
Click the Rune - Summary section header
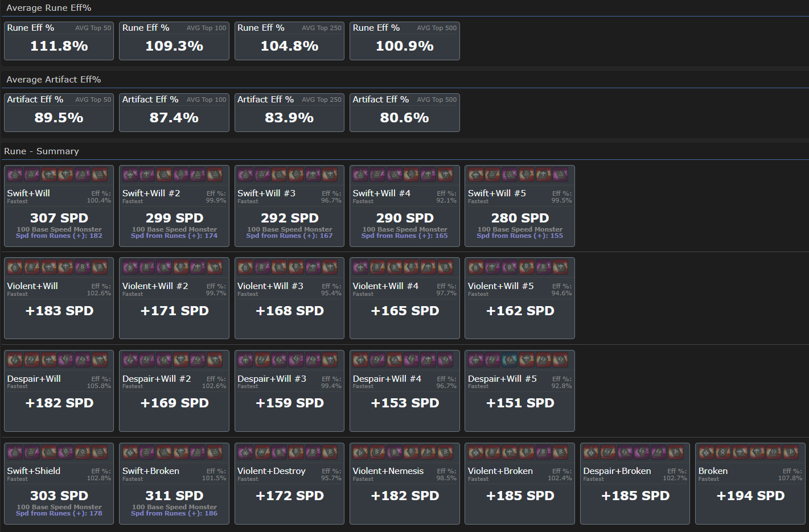42,151
